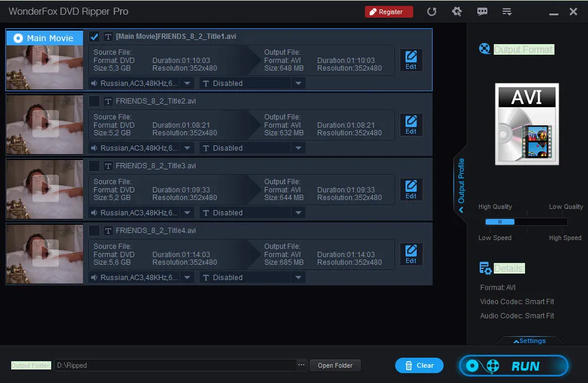The width and height of the screenshot is (588, 383).
Task: Open subtitle Disabled dropdown for Title3
Action: coord(298,213)
